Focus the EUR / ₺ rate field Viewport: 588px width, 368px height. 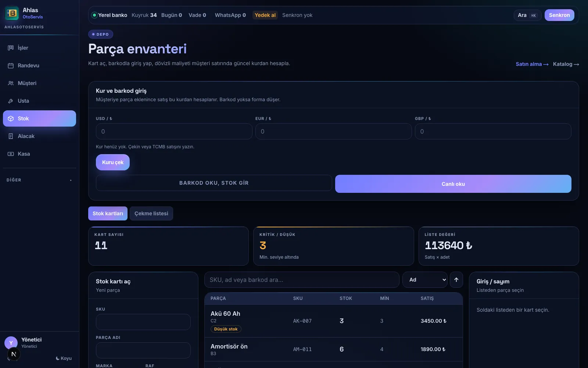[x=334, y=131]
